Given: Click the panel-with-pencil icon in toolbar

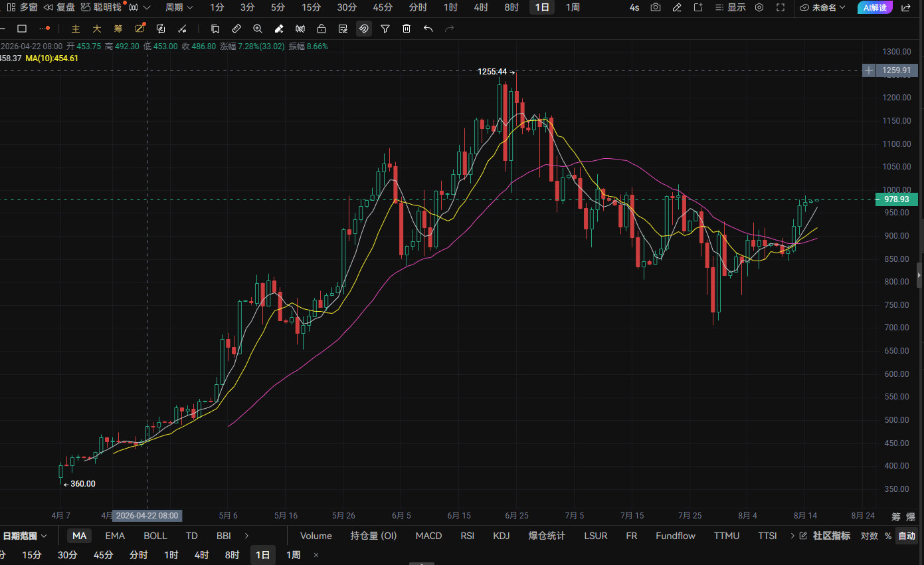Looking at the screenshot, I should pos(343,29).
